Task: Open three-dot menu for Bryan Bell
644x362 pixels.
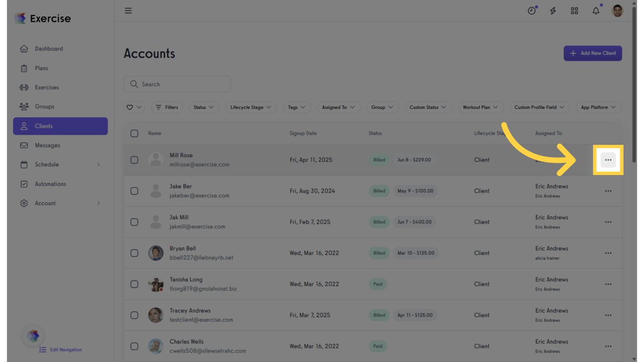Action: [608, 253]
